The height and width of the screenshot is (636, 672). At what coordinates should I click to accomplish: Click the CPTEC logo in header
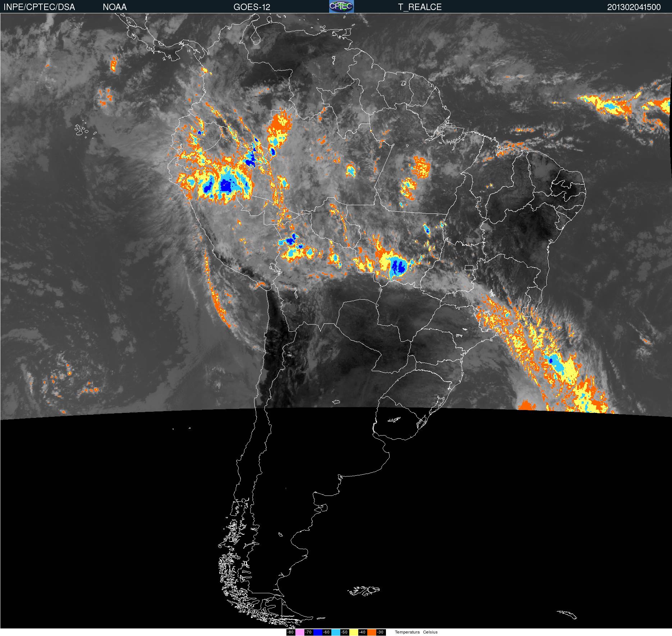click(x=341, y=6)
